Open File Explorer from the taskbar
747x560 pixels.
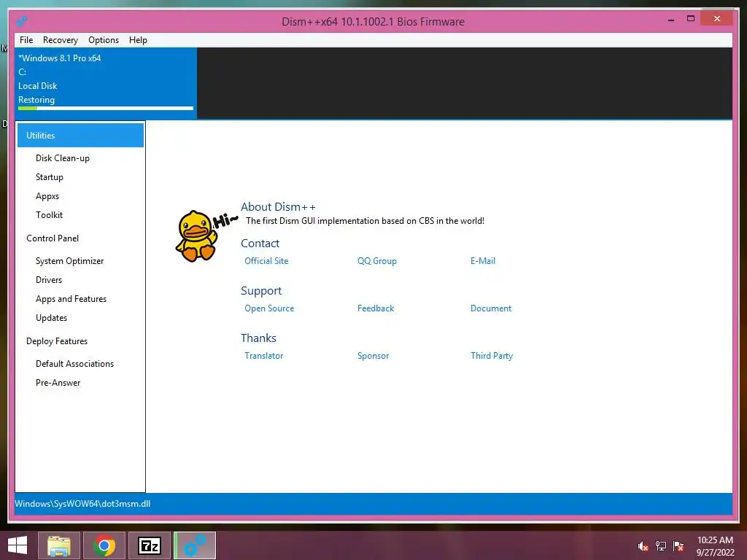point(59,545)
